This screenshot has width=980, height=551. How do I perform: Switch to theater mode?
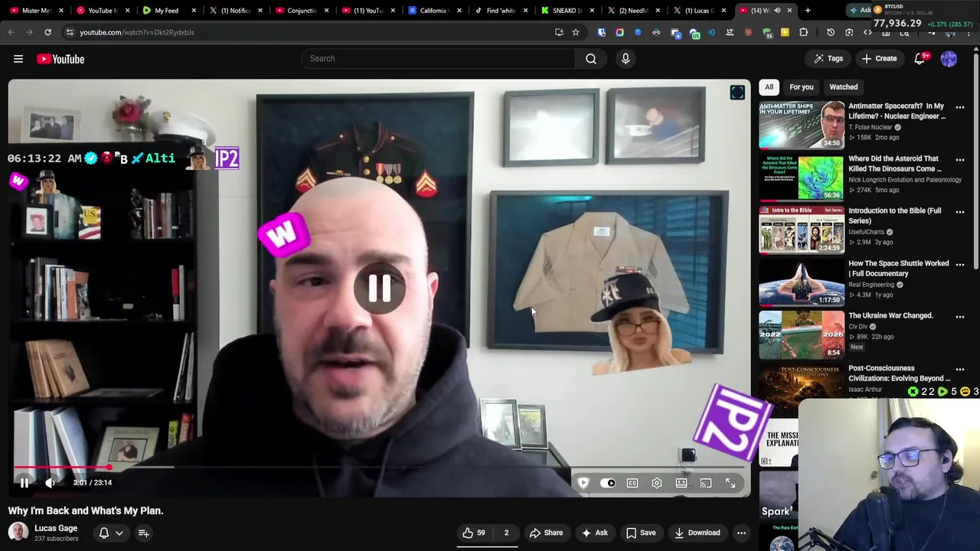[681, 483]
